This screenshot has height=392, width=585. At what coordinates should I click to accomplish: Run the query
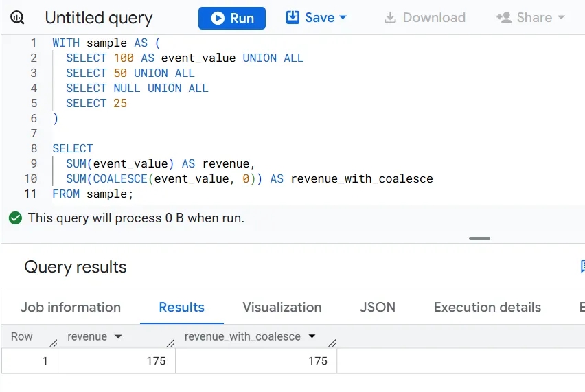231,18
